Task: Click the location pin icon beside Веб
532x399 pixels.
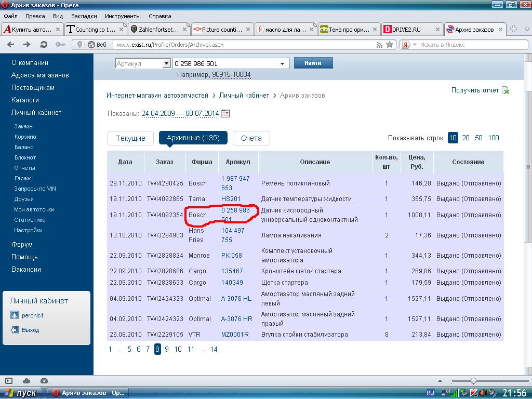Action: click(x=79, y=45)
